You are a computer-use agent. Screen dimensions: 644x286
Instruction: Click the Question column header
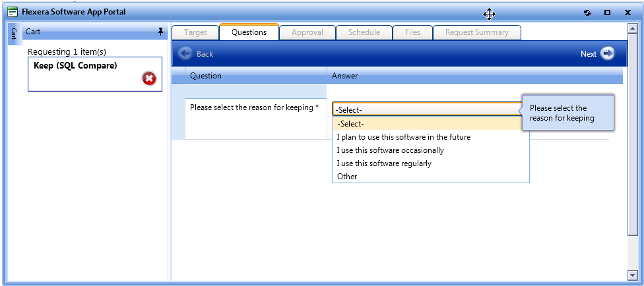pos(256,76)
